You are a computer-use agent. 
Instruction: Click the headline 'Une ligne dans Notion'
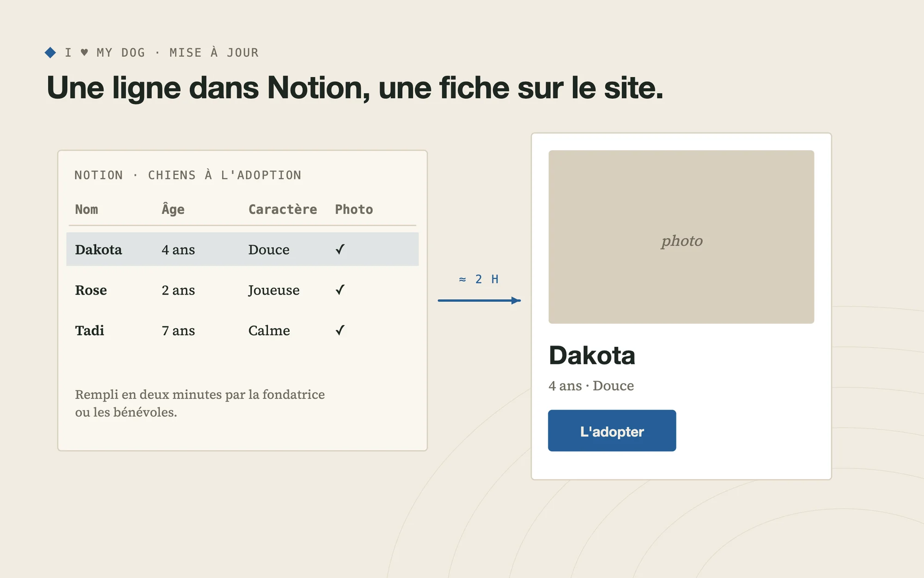355,88
